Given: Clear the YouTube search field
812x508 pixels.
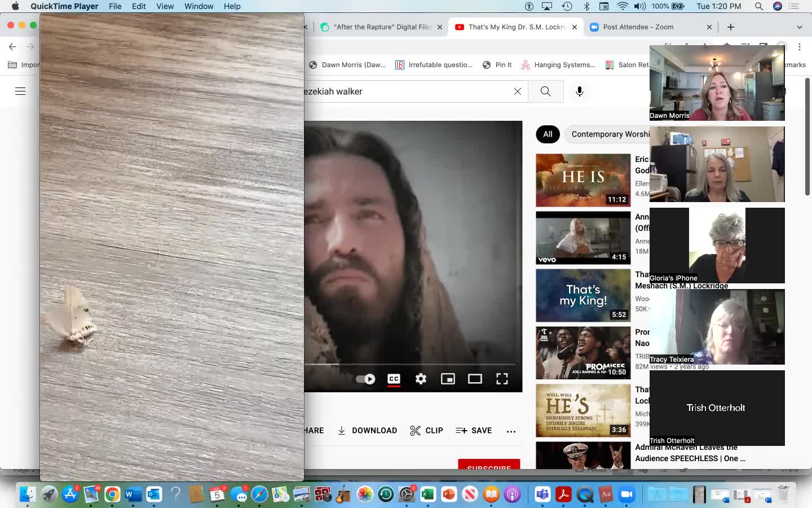Looking at the screenshot, I should (517, 91).
